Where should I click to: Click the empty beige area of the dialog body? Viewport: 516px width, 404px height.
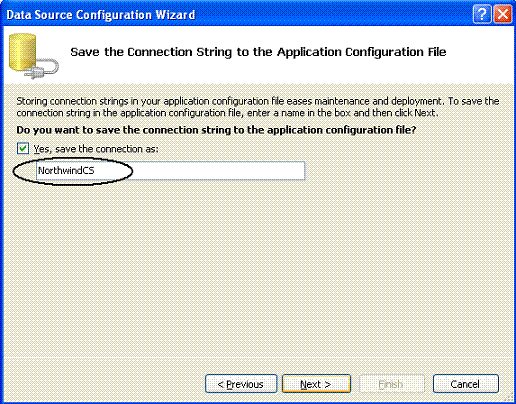pos(258,267)
